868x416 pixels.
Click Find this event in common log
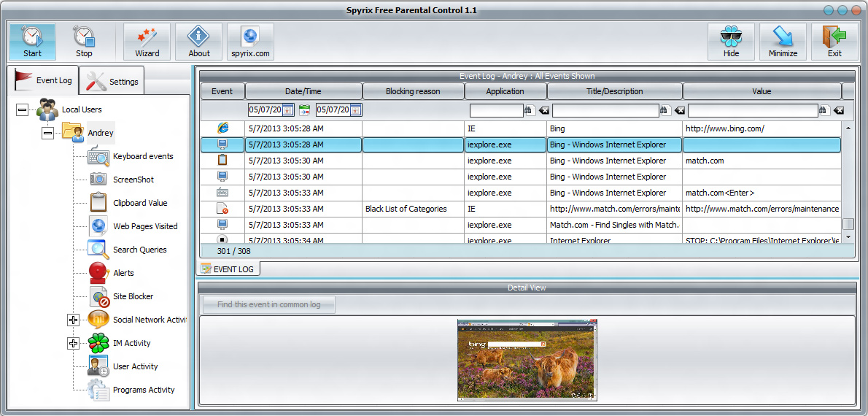tap(269, 304)
